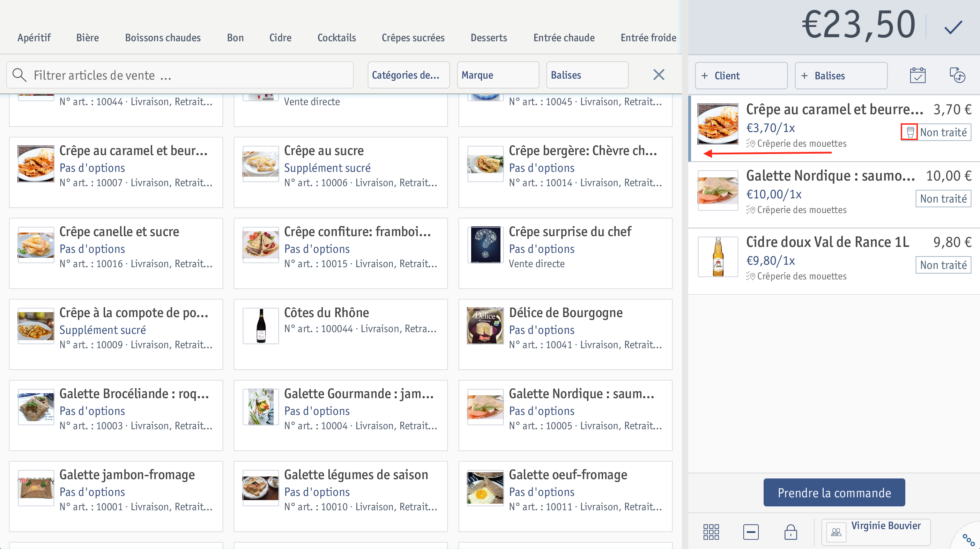980x549 pixels.
Task: Click location icon under Galette Nordique cart line
Action: (x=750, y=210)
